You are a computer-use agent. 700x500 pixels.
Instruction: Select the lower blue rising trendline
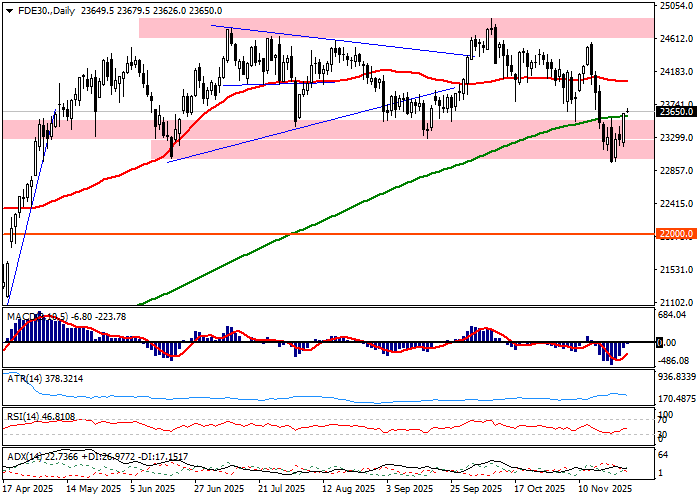(300, 127)
